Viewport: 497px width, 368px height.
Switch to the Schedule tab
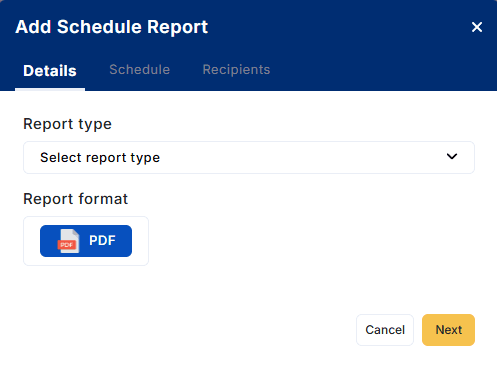tap(140, 70)
